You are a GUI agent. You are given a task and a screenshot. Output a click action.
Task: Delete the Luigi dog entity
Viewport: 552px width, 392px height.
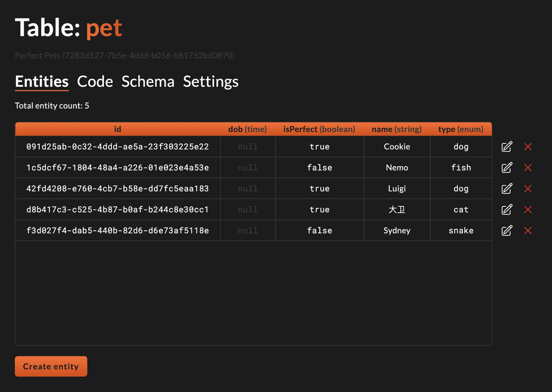(528, 188)
